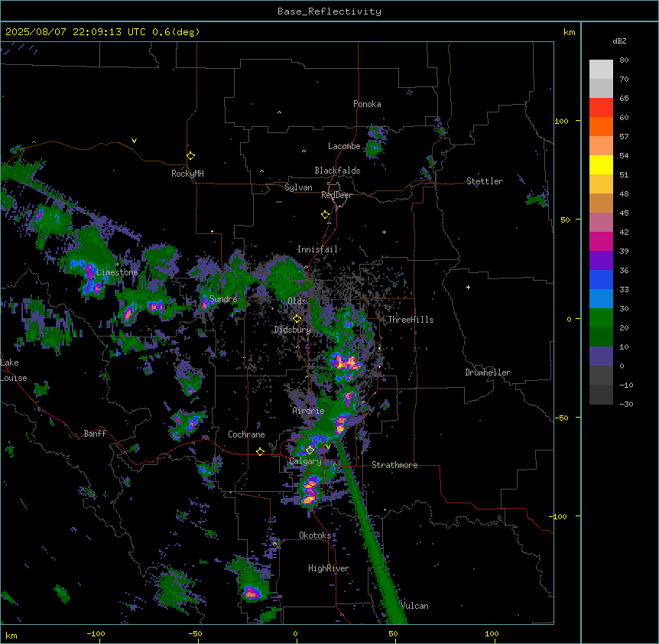
Task: Click the Ponoka city label
Action: pyautogui.click(x=367, y=104)
